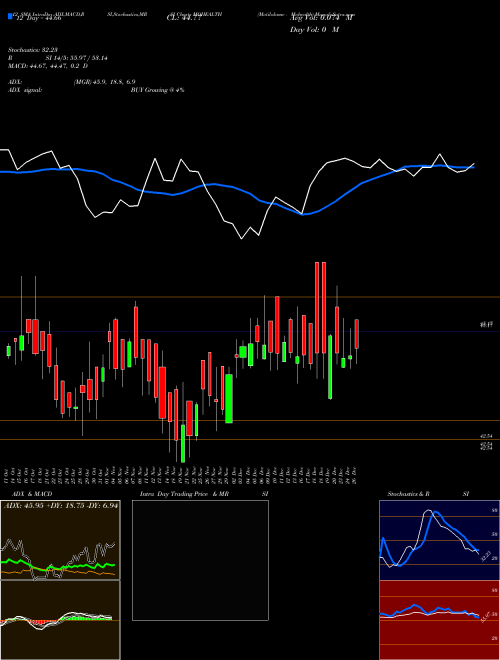Click the 'Stochastics: 32.23' reading
This screenshot has height=660, width=500.
coord(32,50)
